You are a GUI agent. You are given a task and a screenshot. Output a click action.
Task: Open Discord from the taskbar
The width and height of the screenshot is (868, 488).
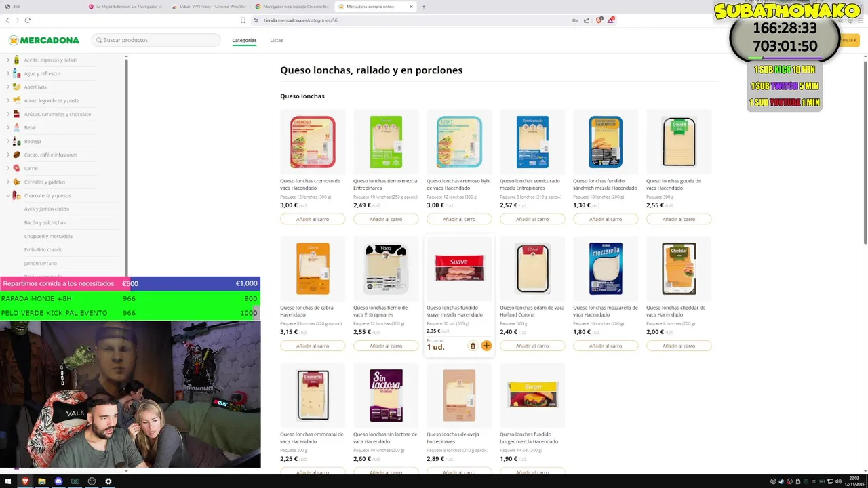click(58, 481)
